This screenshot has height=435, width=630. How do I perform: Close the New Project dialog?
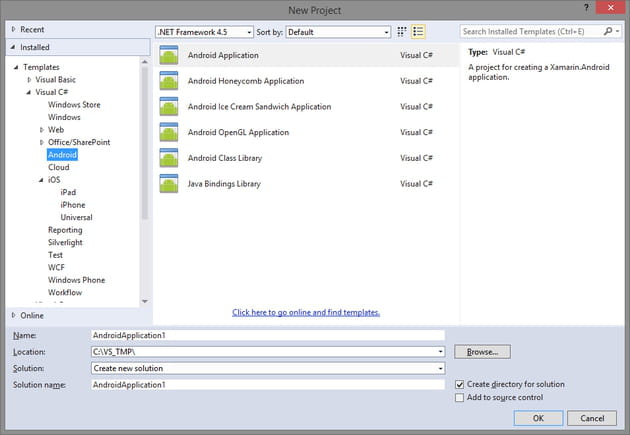click(611, 8)
